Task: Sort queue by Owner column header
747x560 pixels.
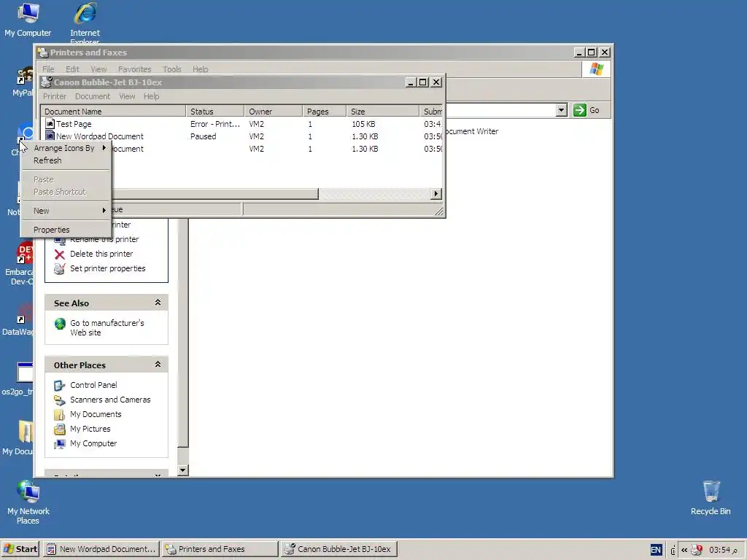Action: [274, 112]
